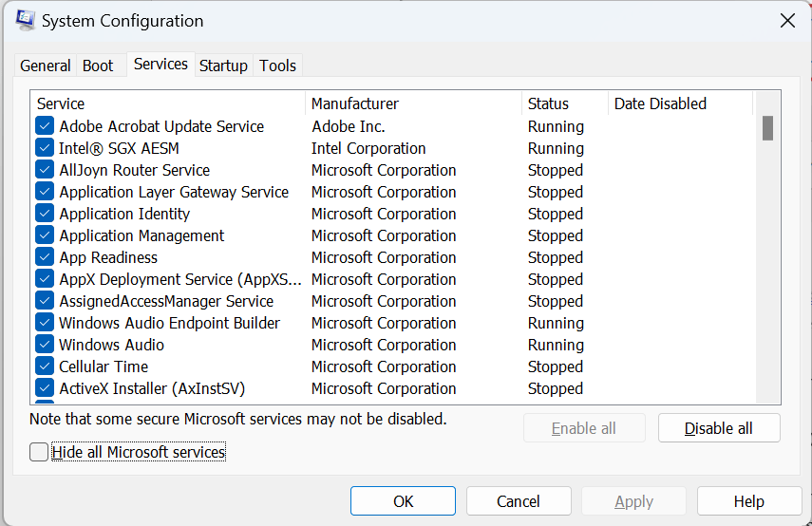Select the App Readiness row name
Image resolution: width=812 pixels, height=526 pixels.
click(108, 257)
